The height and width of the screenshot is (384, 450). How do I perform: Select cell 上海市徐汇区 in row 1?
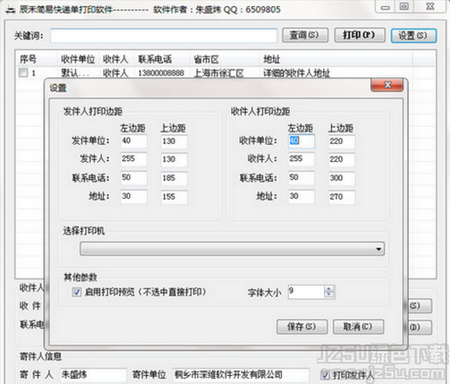coord(219,73)
